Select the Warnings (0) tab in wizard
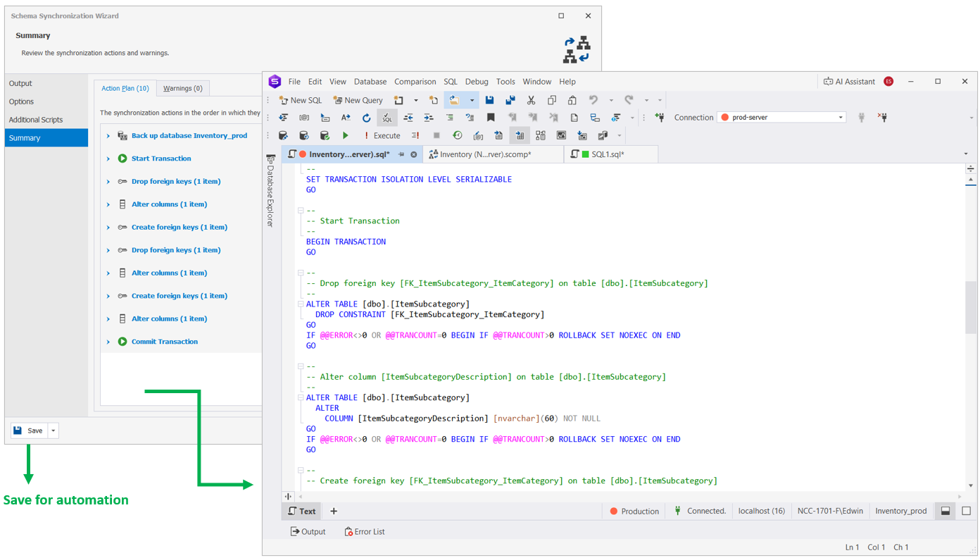The height and width of the screenshot is (558, 980). pyautogui.click(x=182, y=88)
